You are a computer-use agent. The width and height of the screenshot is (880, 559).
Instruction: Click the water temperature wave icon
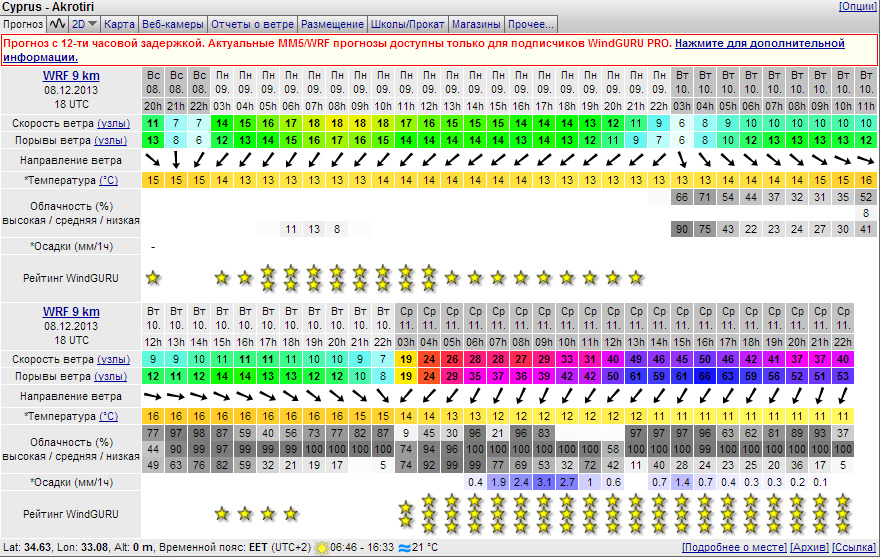point(404,548)
